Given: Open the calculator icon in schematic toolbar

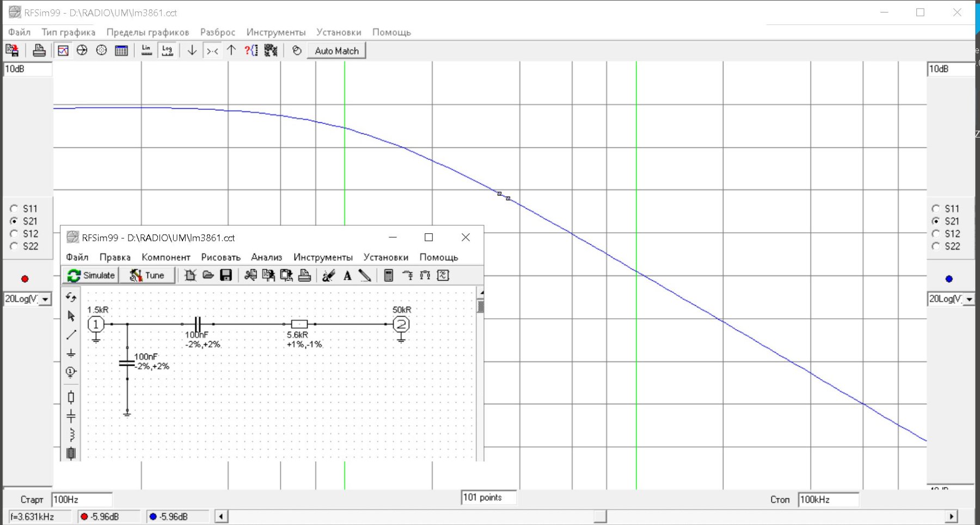Looking at the screenshot, I should tap(388, 275).
